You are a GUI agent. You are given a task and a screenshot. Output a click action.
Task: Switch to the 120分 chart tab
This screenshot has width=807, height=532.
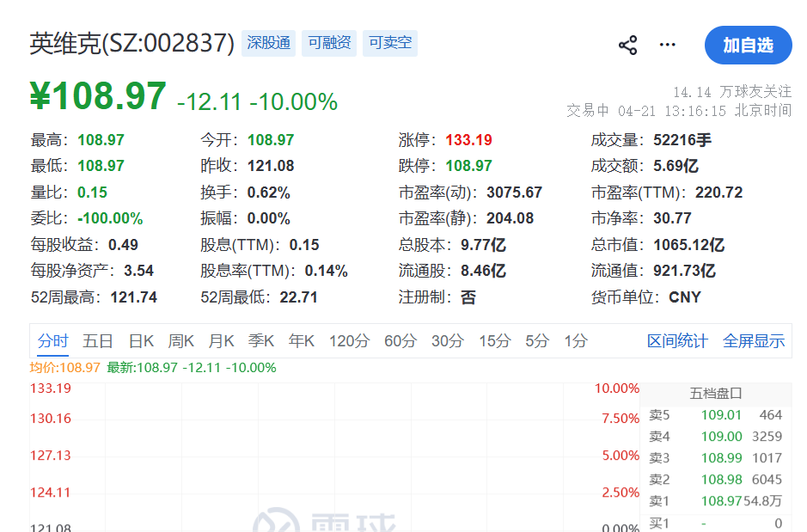pos(349,341)
